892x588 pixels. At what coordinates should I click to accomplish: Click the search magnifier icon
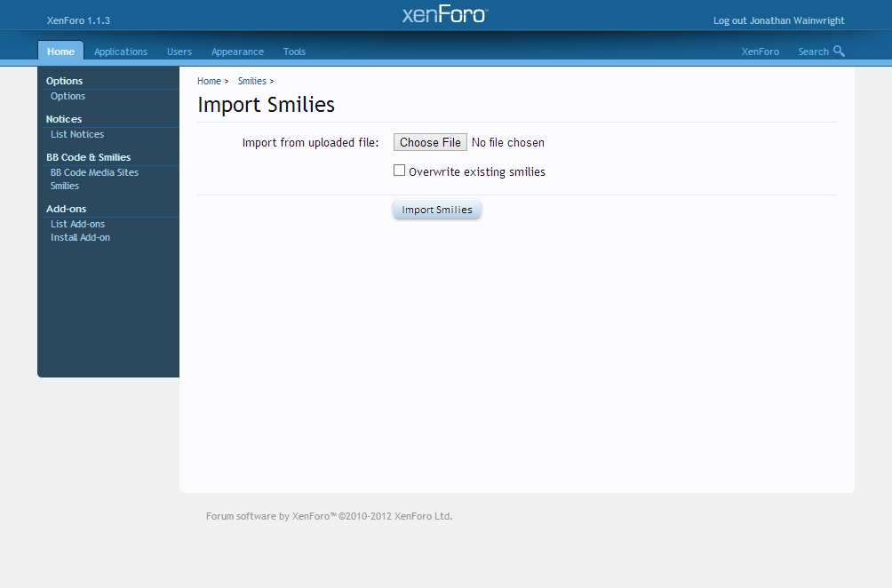tap(839, 52)
